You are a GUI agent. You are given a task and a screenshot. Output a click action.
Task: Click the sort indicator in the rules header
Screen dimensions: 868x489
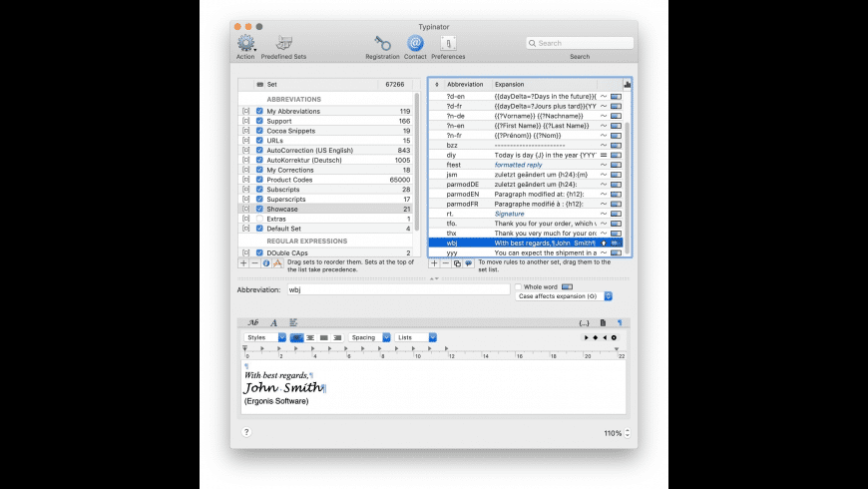[x=436, y=84]
